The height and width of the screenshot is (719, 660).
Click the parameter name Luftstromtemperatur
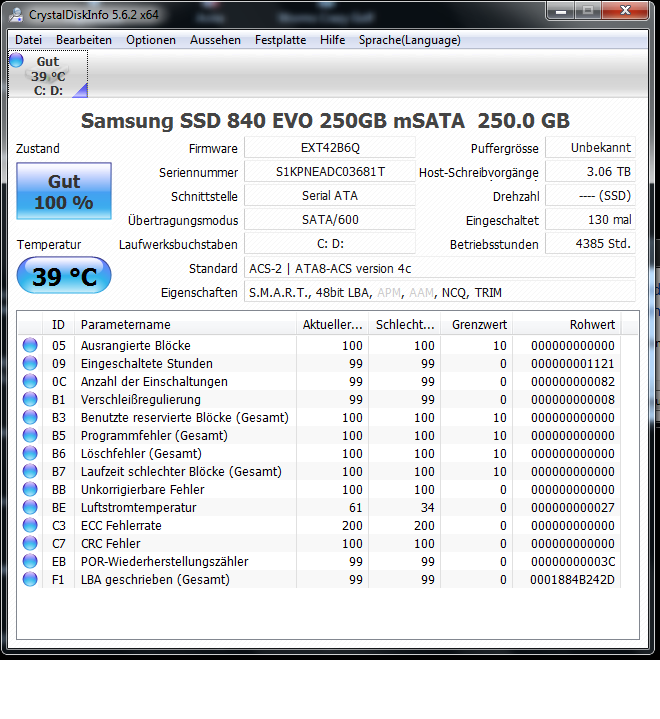tap(139, 507)
